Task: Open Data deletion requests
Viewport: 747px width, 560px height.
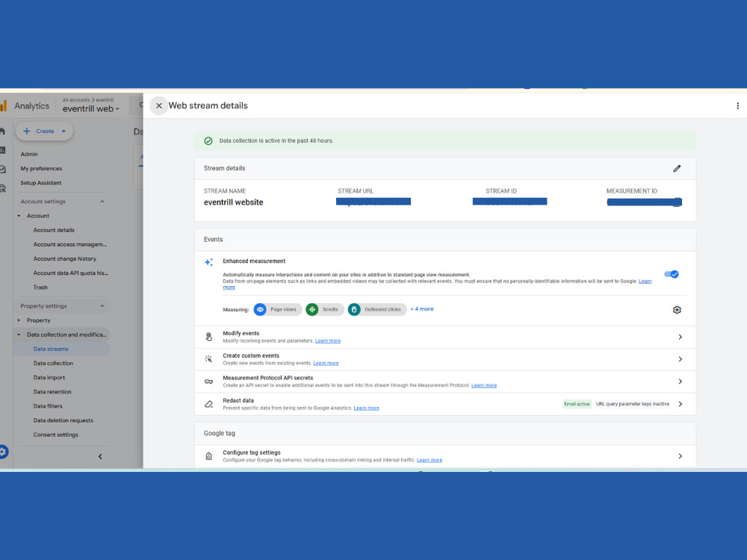Action: 63,420
